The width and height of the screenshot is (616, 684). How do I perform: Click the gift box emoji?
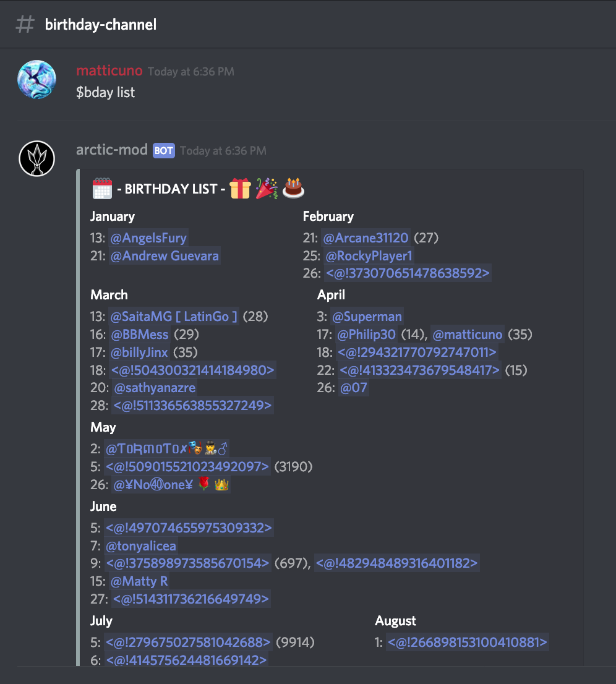click(240, 189)
